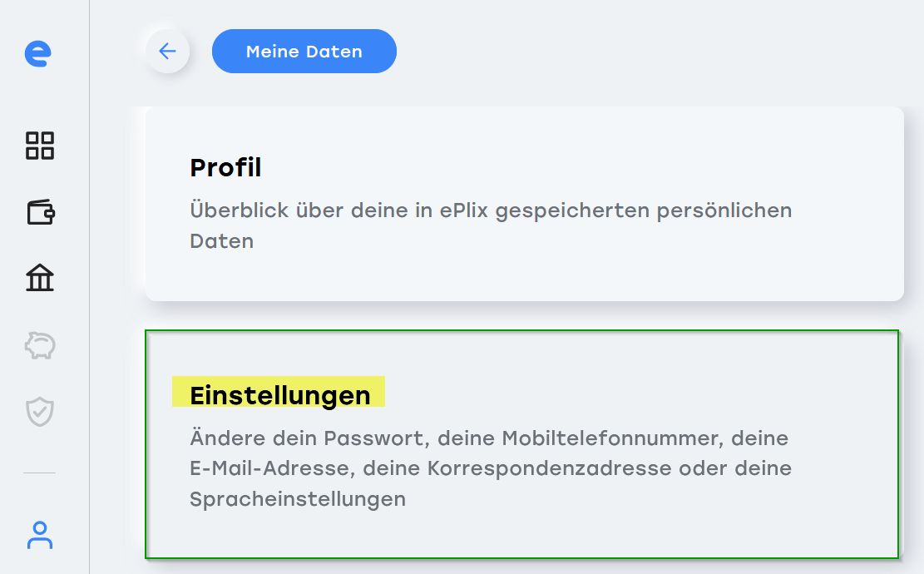The width and height of the screenshot is (924, 574).
Task: Open the user account icon
Action: [39, 535]
